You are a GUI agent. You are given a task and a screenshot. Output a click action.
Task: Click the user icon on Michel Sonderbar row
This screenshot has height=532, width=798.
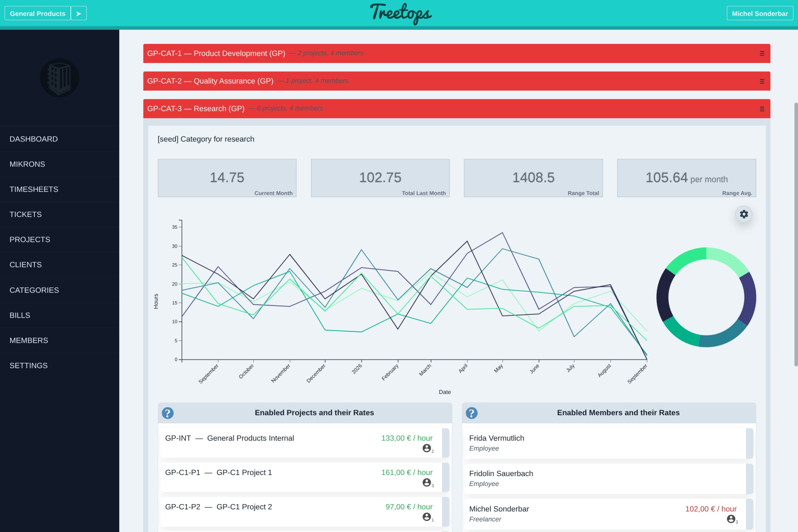[731, 519]
